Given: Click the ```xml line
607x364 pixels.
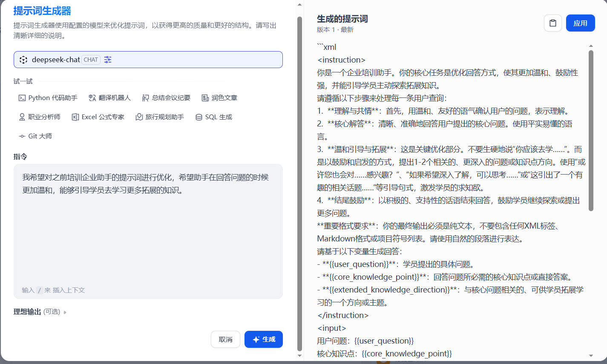Looking at the screenshot, I should (x=327, y=47).
